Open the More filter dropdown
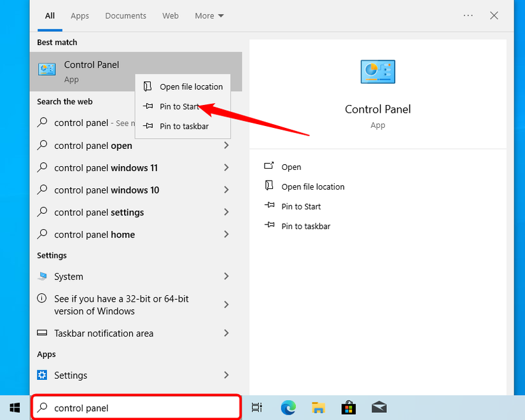 [x=209, y=16]
